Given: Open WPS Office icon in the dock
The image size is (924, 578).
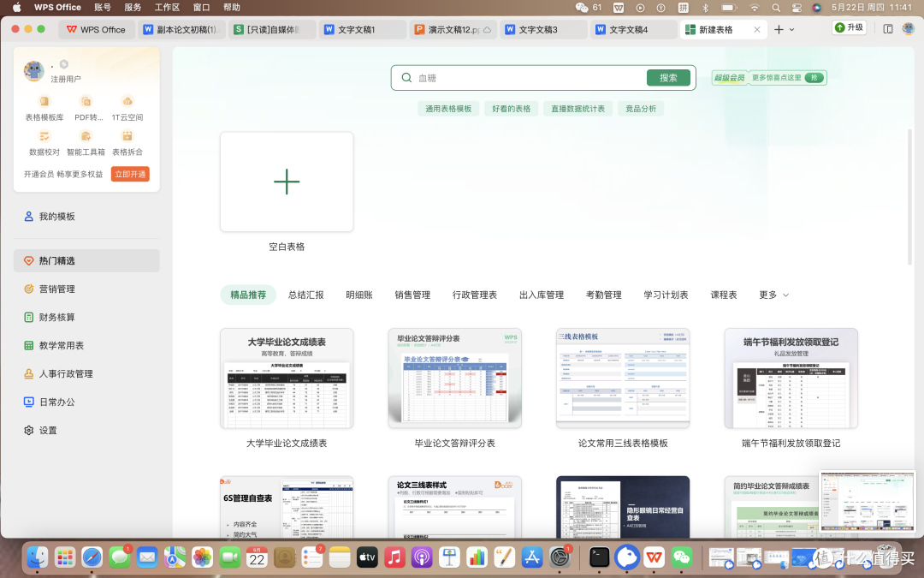Looking at the screenshot, I should point(654,557).
